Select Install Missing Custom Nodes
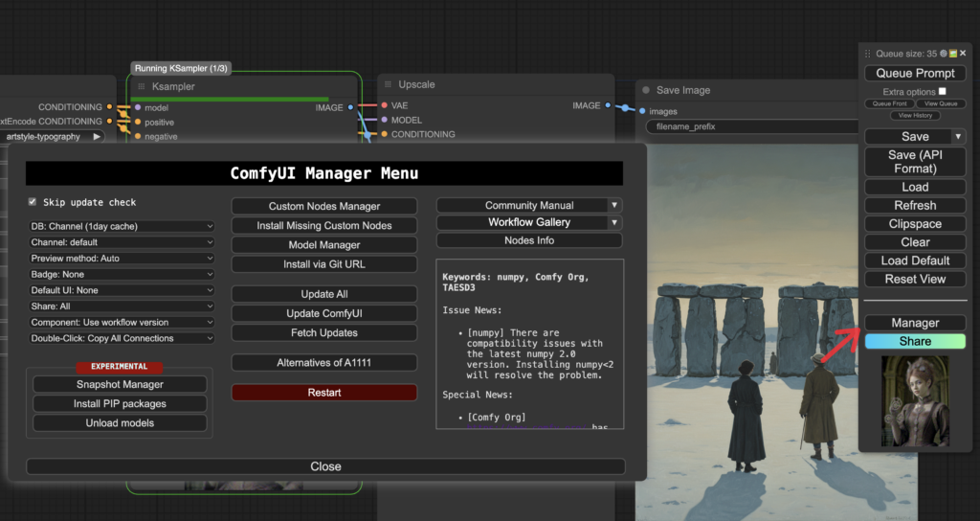This screenshot has width=980, height=521. 324,225
